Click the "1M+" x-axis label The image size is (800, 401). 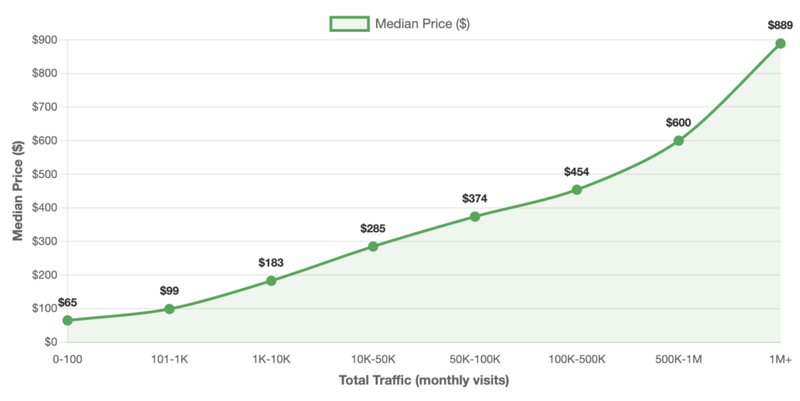click(780, 360)
